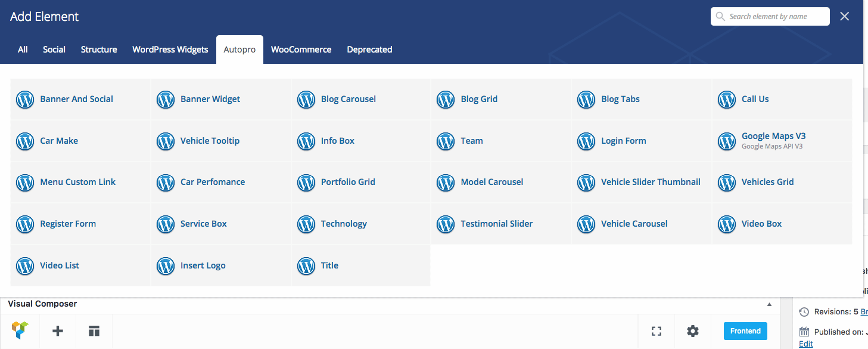The width and height of the screenshot is (868, 349).
Task: Insert the Testimonial Slider element
Action: [501, 224]
